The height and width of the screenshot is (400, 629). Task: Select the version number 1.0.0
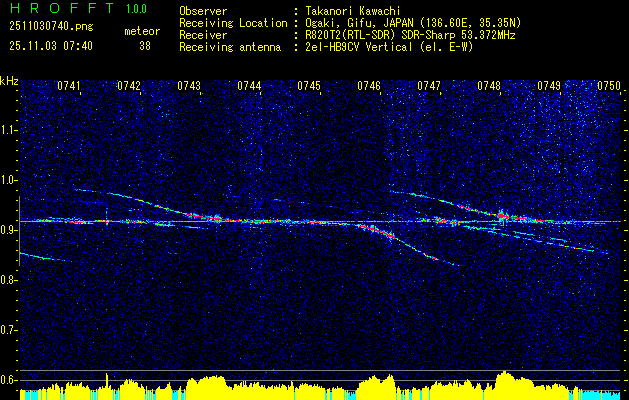pyautogui.click(x=136, y=8)
